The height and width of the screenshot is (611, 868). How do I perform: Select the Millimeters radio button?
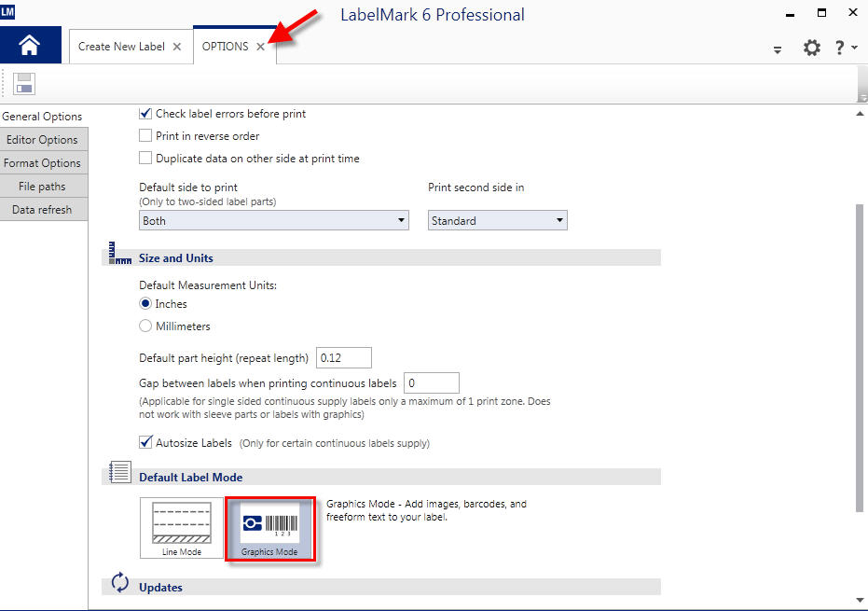(145, 326)
